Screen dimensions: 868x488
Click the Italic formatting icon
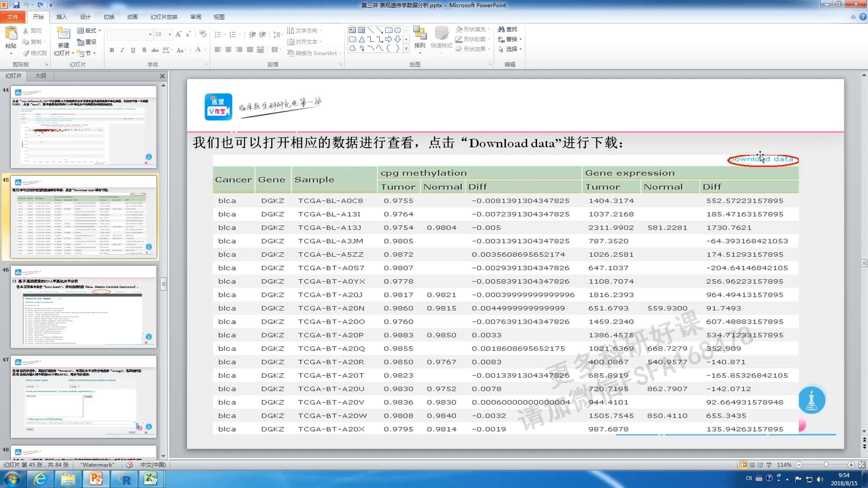(122, 50)
